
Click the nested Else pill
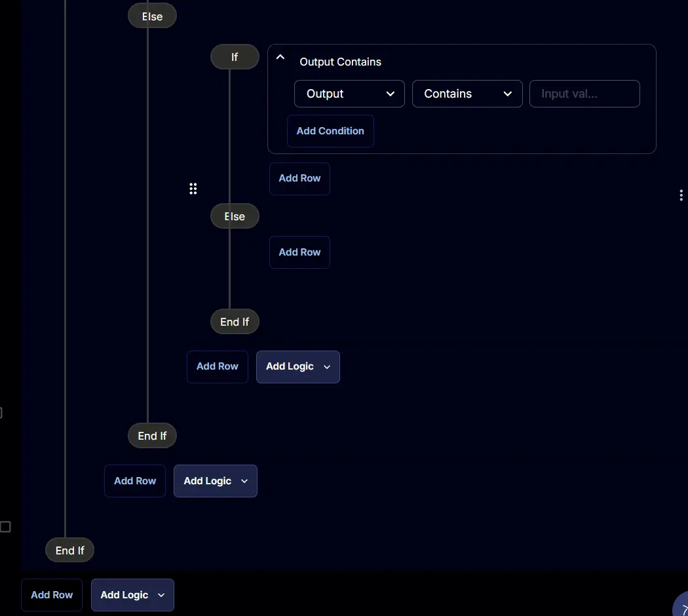coord(235,216)
